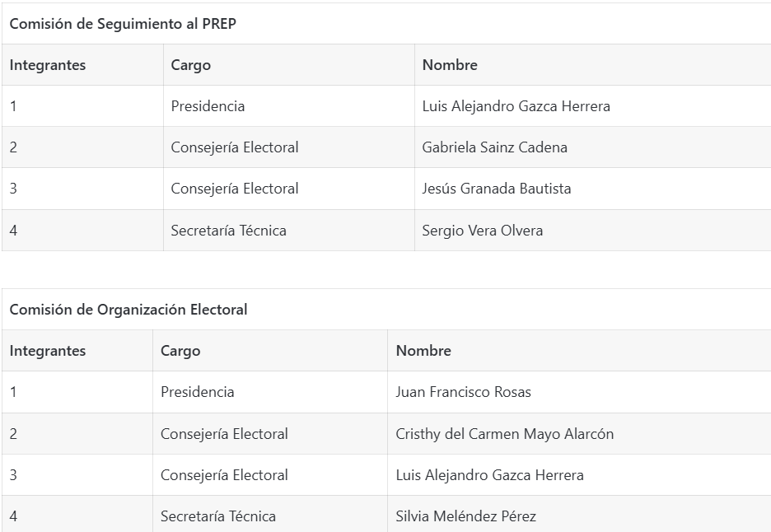Select Secretaría Técnica cell beside Sergio Vera Olvera
The image size is (771, 532).
coord(289,230)
